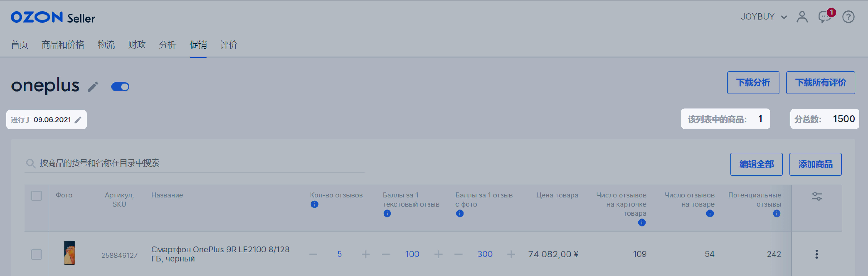868x276 pixels.
Task: Click the 分总数 1500 badge
Action: 825,119
